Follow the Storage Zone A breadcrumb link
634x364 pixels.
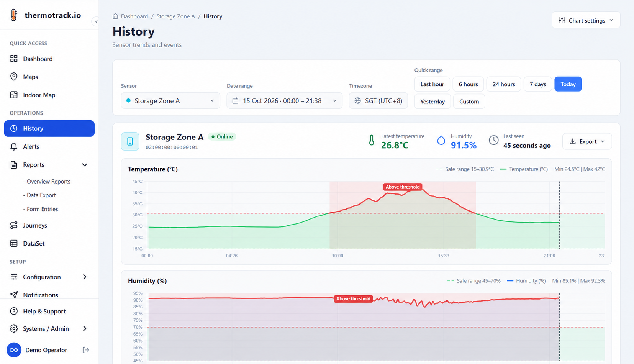(175, 16)
